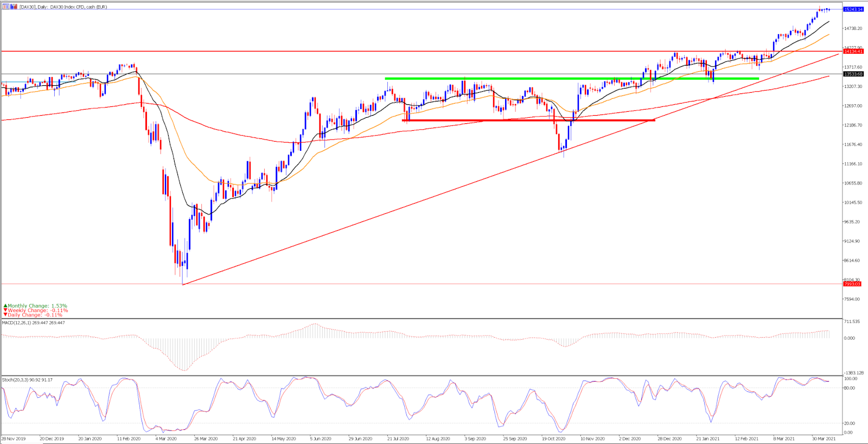Click the 11 Feb 2020 date label

coord(129,439)
